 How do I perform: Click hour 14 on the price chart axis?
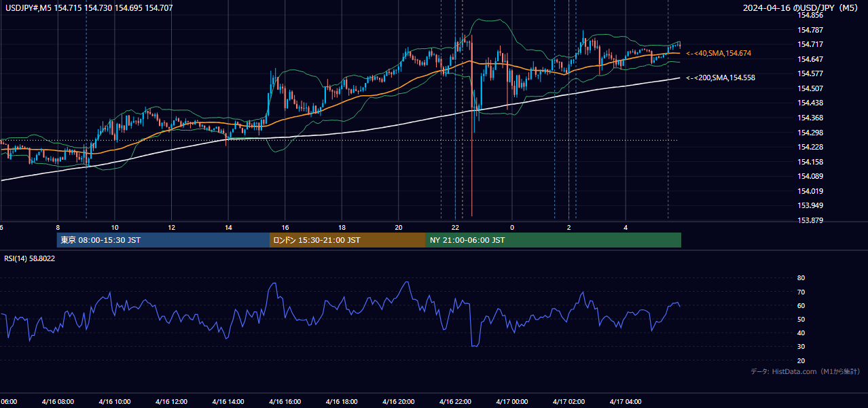(x=228, y=227)
